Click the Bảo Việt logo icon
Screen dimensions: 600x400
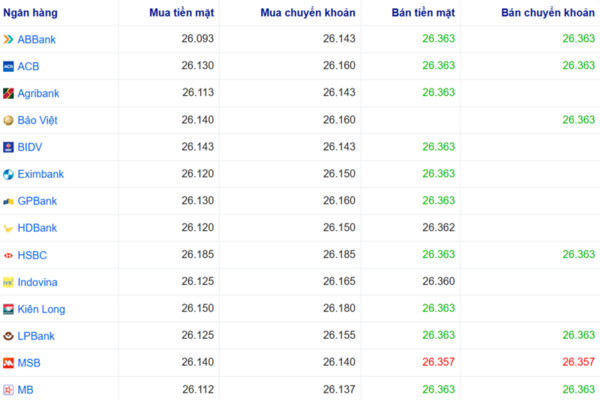tap(9, 120)
